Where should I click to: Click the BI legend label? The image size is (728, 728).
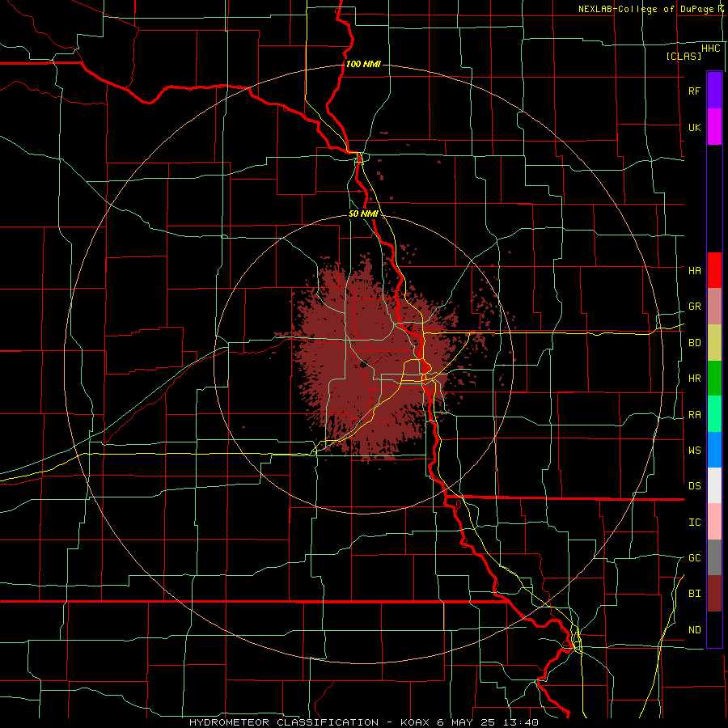[694, 594]
